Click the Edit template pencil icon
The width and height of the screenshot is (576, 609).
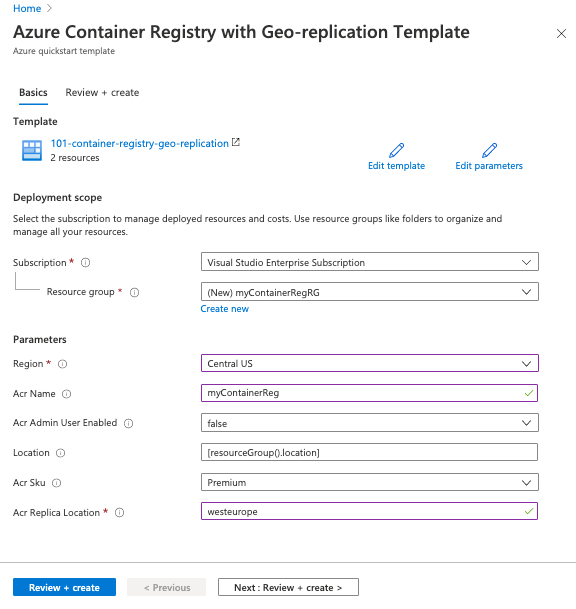[x=397, y=150]
